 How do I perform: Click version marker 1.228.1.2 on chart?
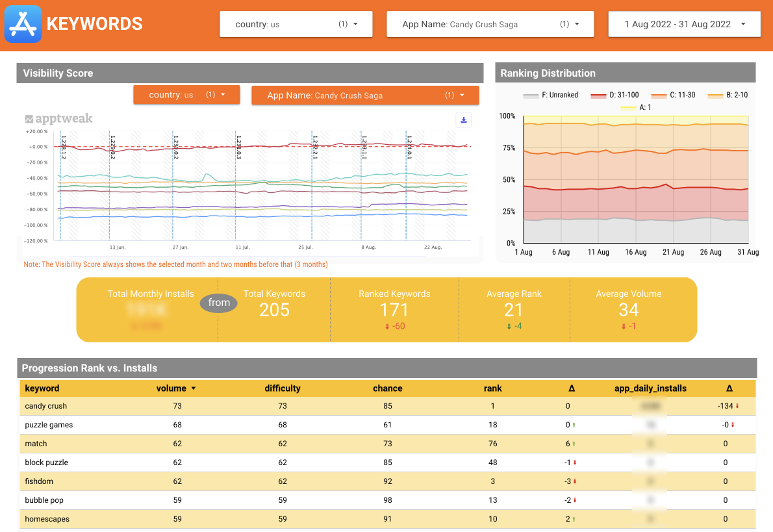63,147
